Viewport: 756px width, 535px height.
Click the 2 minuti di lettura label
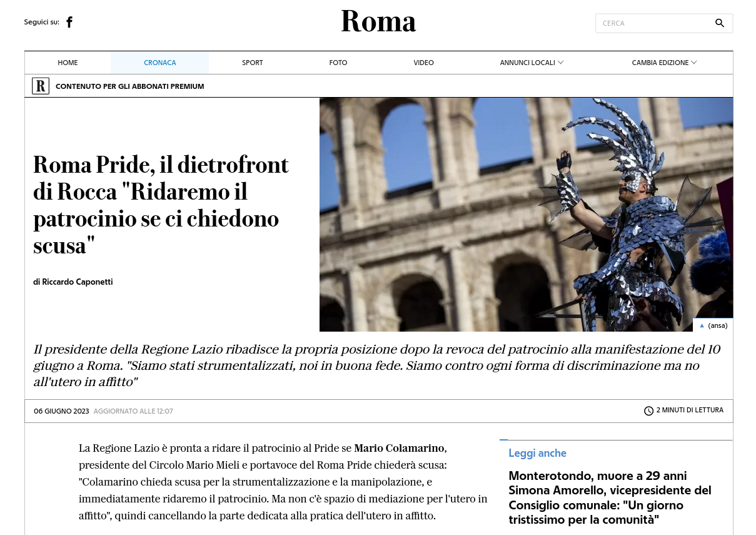(690, 410)
